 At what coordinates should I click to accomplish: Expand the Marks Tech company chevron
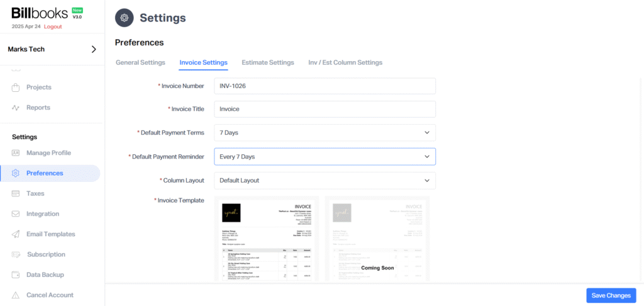pos(94,49)
